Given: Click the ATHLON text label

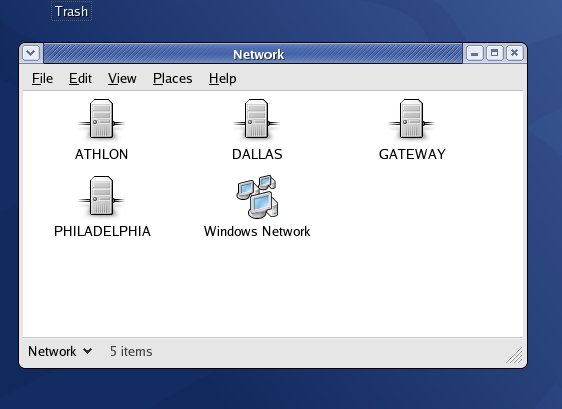Looking at the screenshot, I should coord(101,154).
